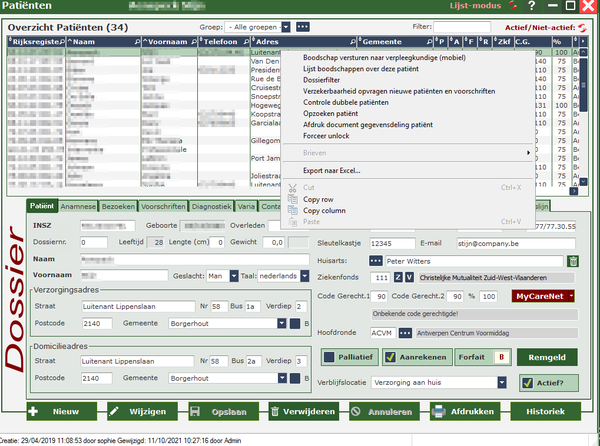Viewport: 600px width, 446px height.
Task: Click the Groep ellipsis button
Action: (303, 25)
